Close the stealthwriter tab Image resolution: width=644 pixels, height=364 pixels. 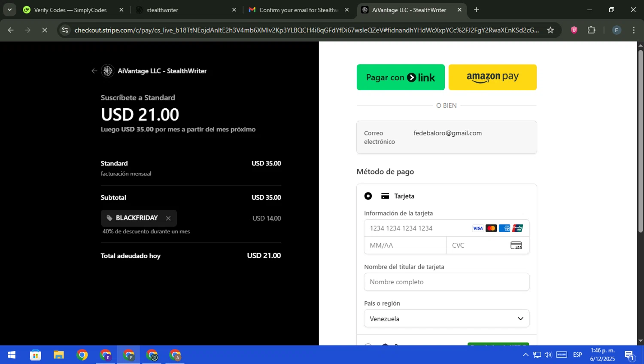click(x=234, y=10)
